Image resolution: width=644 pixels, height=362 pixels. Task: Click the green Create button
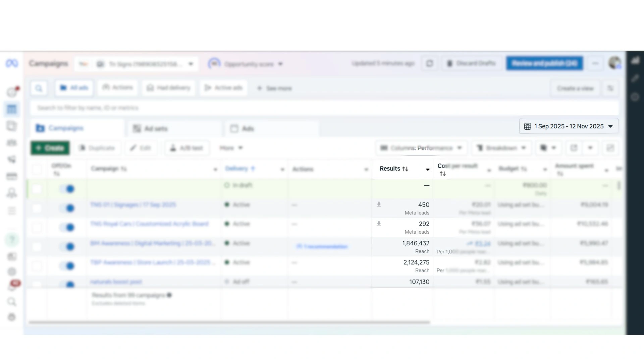(50, 148)
